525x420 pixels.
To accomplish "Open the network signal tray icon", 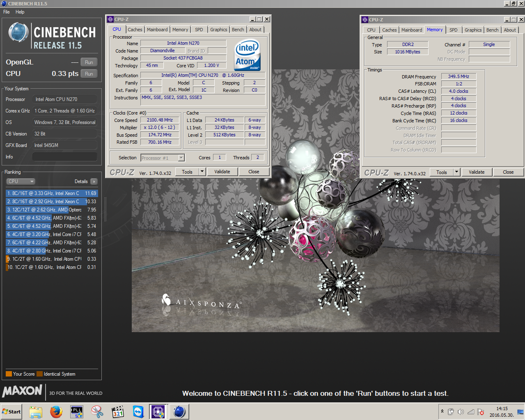I will coord(470,412).
